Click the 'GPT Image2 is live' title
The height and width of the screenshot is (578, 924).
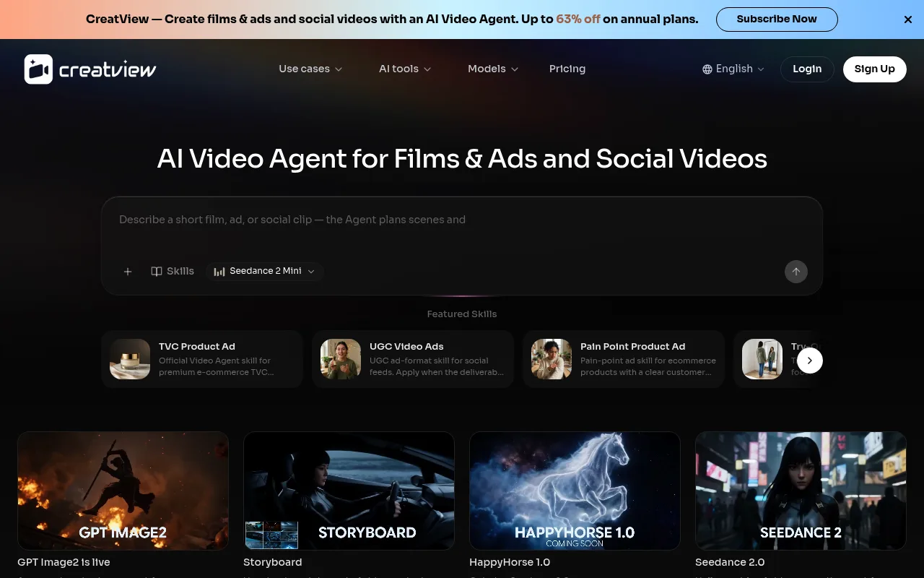click(64, 563)
